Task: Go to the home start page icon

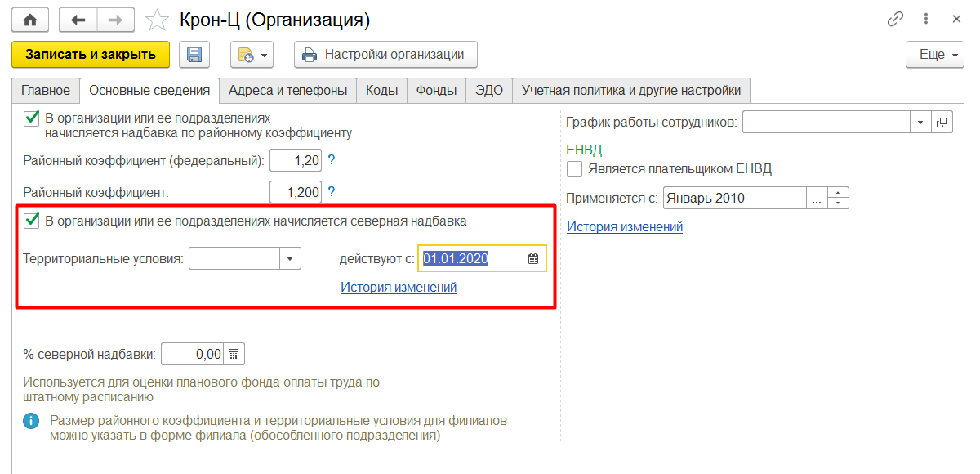Action: click(x=29, y=19)
